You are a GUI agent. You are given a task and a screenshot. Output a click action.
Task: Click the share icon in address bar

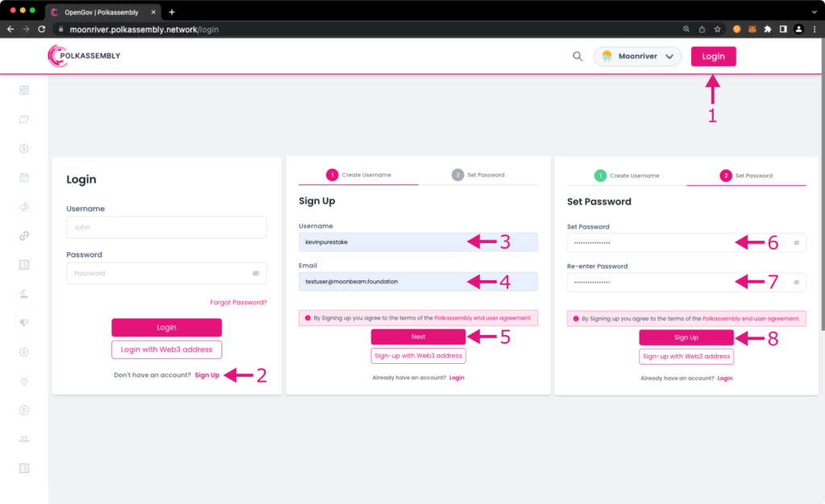[x=702, y=30]
